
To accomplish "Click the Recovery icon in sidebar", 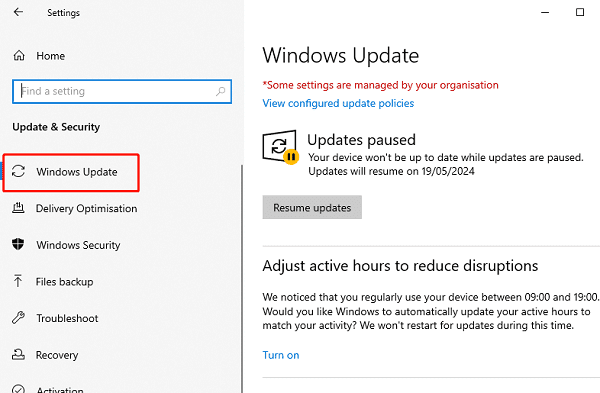I will (18, 354).
